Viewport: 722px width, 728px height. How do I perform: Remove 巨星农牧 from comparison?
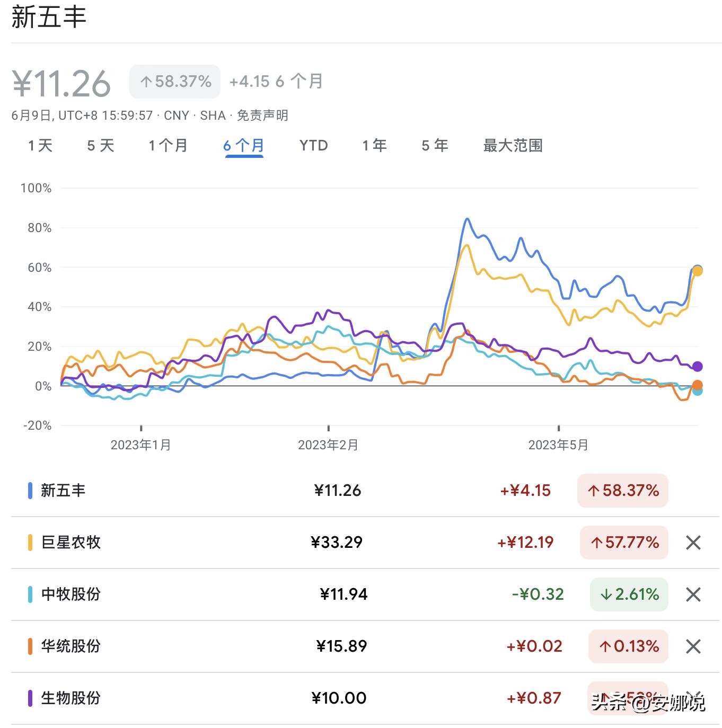(693, 542)
